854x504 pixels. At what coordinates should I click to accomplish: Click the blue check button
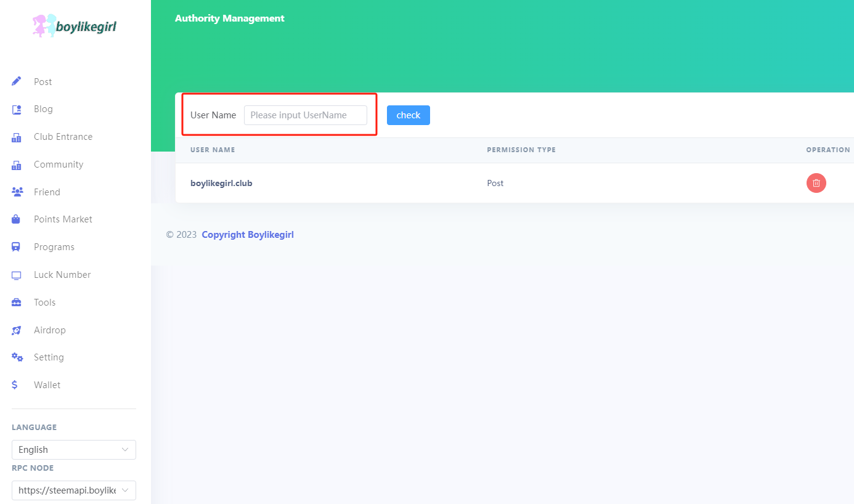[409, 115]
